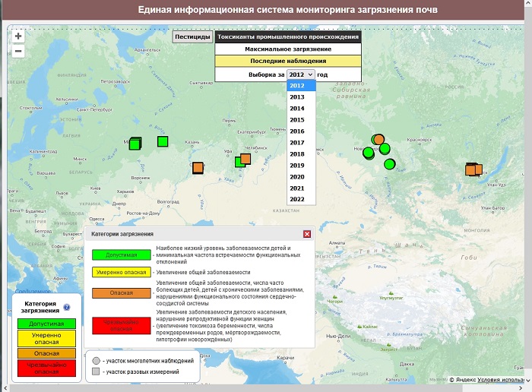Click Санкт-Петербург label on map
The height and width of the screenshot is (392, 532).
94,110
